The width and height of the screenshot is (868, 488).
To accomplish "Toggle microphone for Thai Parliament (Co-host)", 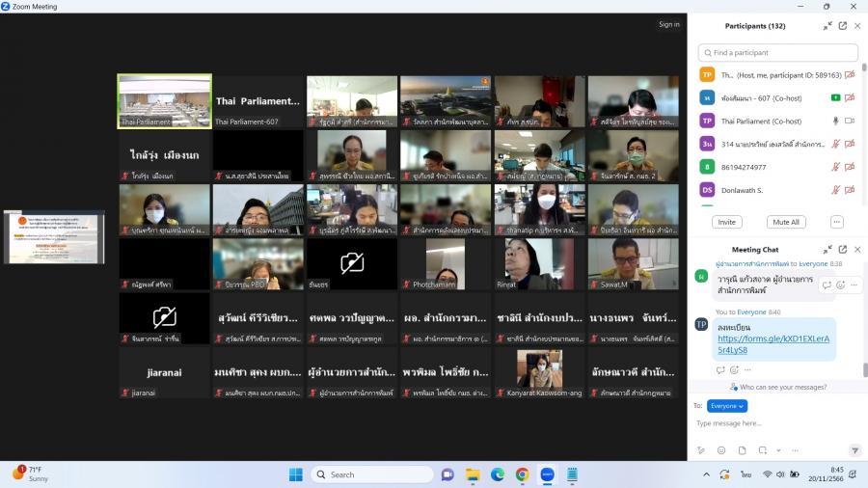I will (x=835, y=121).
